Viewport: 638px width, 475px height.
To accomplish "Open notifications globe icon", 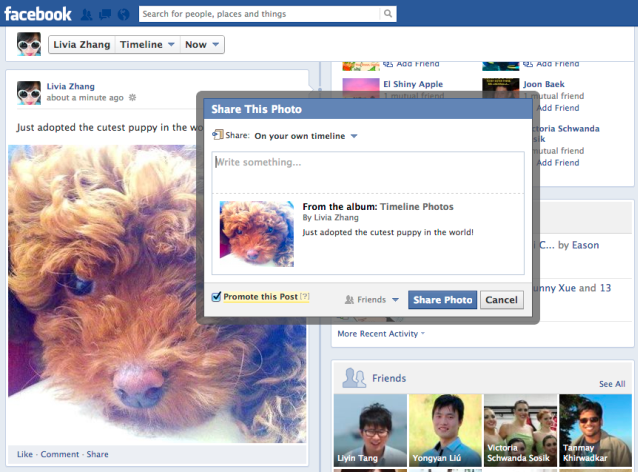I will pyautogui.click(x=122, y=15).
